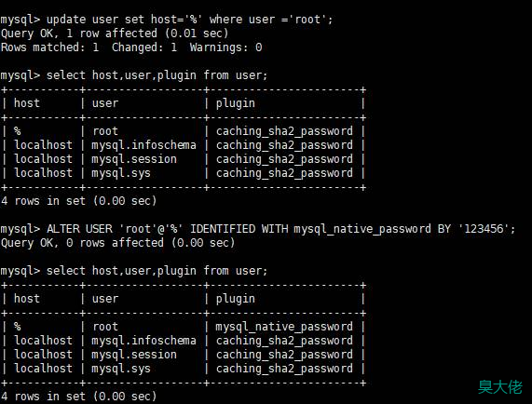Click the last '4 rows in set' line

click(78, 397)
